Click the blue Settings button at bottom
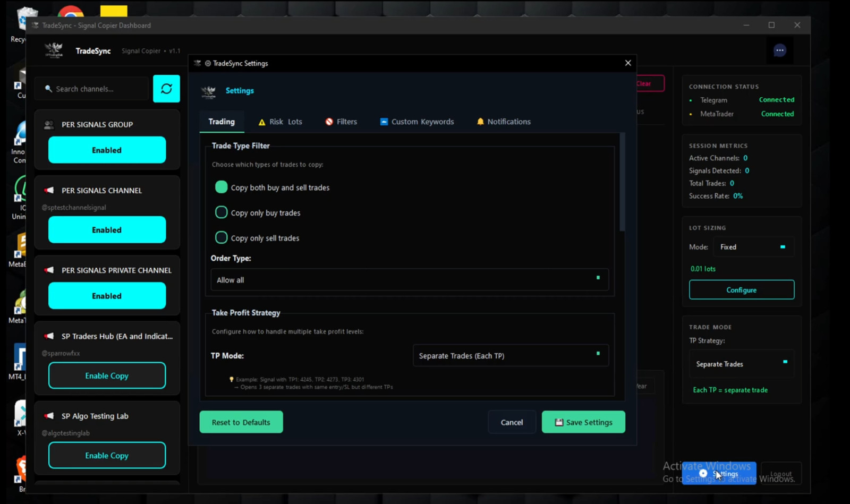Screen dimensions: 850x504 [x=719, y=473]
